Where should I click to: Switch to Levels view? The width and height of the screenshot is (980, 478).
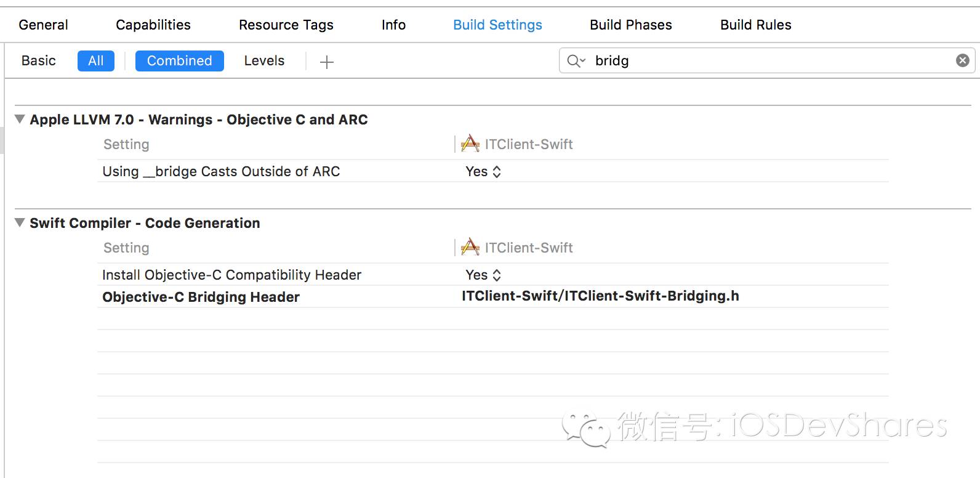(264, 61)
